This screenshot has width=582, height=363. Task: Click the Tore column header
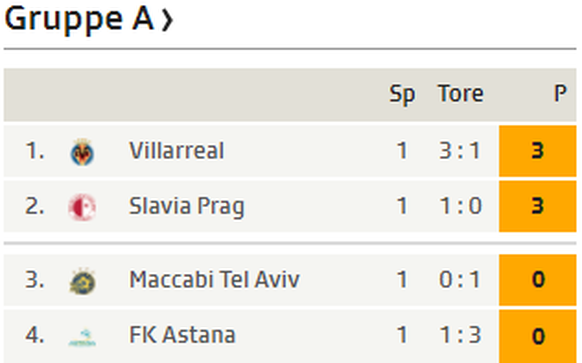tap(461, 93)
